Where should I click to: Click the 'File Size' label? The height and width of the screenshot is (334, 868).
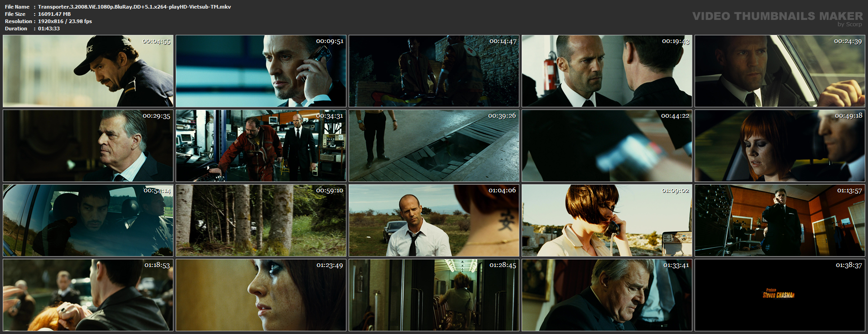15,14
